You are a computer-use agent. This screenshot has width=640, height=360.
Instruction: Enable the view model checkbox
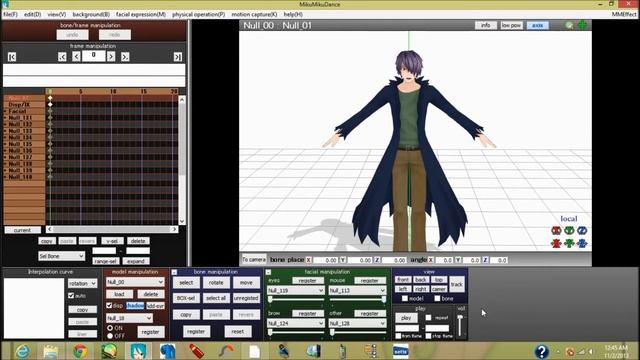point(404,299)
